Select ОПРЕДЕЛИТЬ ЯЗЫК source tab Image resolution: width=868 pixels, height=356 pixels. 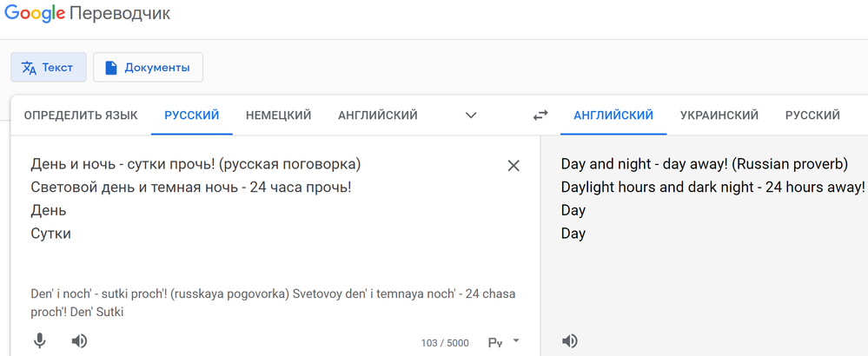[81, 115]
